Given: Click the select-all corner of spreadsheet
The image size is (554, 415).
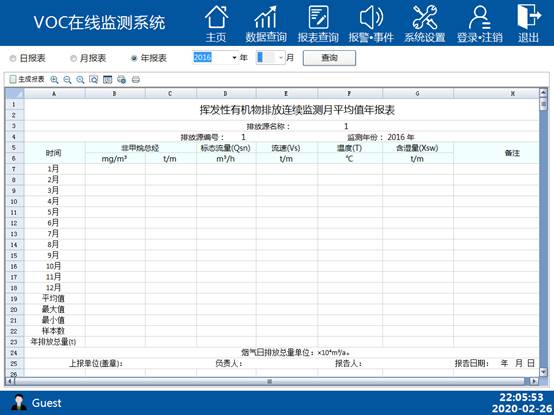Looking at the screenshot, I should coord(14,94).
